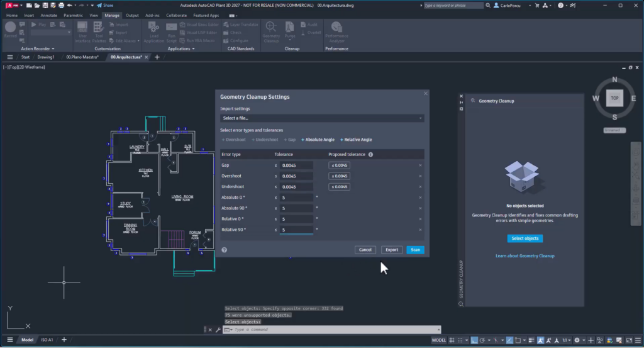The height and width of the screenshot is (348, 644).
Task: Remove the Absolute 0 row with its X
Action: click(x=420, y=198)
